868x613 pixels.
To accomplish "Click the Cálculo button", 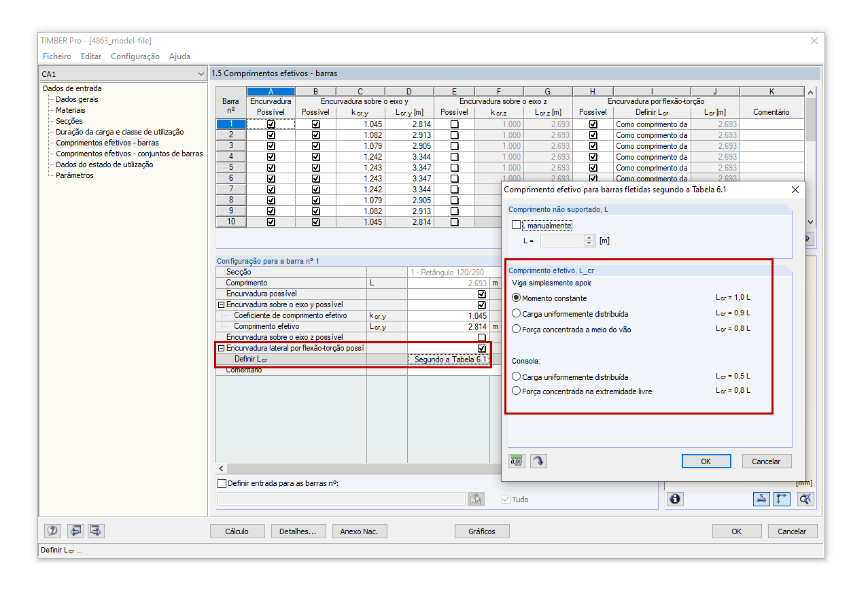I will pyautogui.click(x=237, y=531).
